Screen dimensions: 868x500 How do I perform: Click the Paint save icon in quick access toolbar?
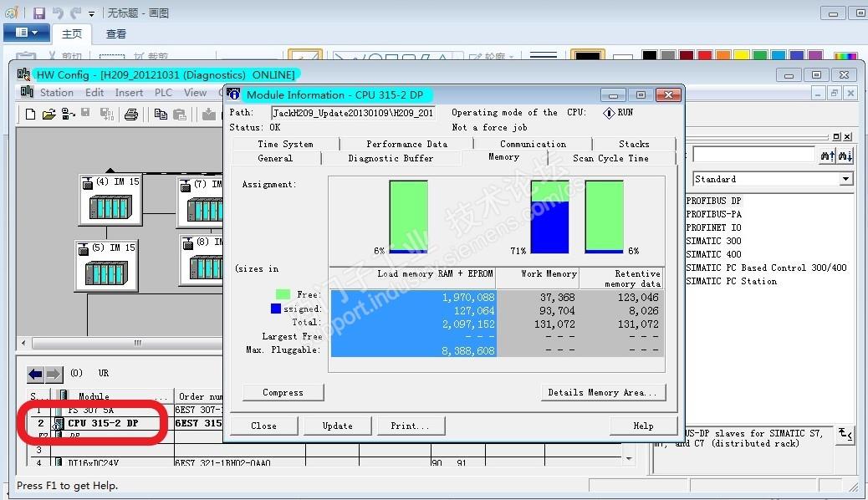pos(38,13)
